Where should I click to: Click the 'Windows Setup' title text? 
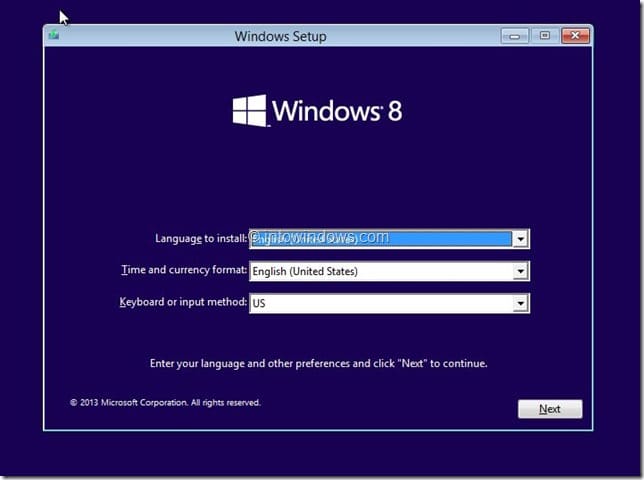281,37
